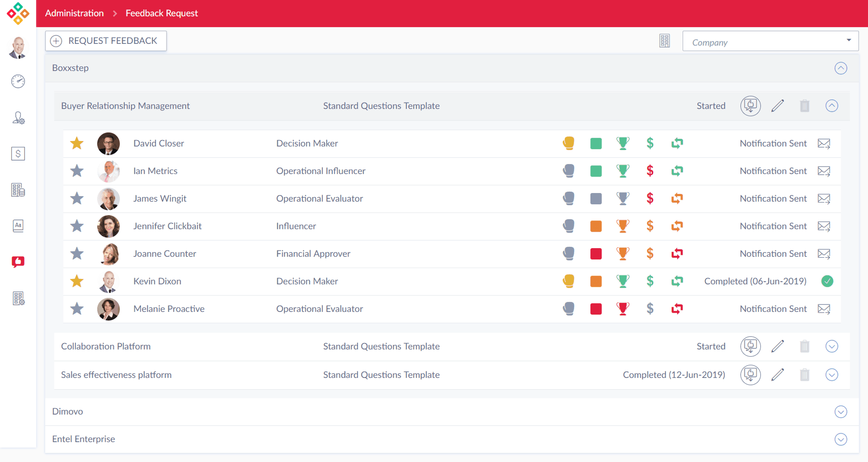Image resolution: width=868 pixels, height=462 pixels.
Task: Edit Buyer Relationship Management with pencil icon
Action: pyautogui.click(x=777, y=106)
